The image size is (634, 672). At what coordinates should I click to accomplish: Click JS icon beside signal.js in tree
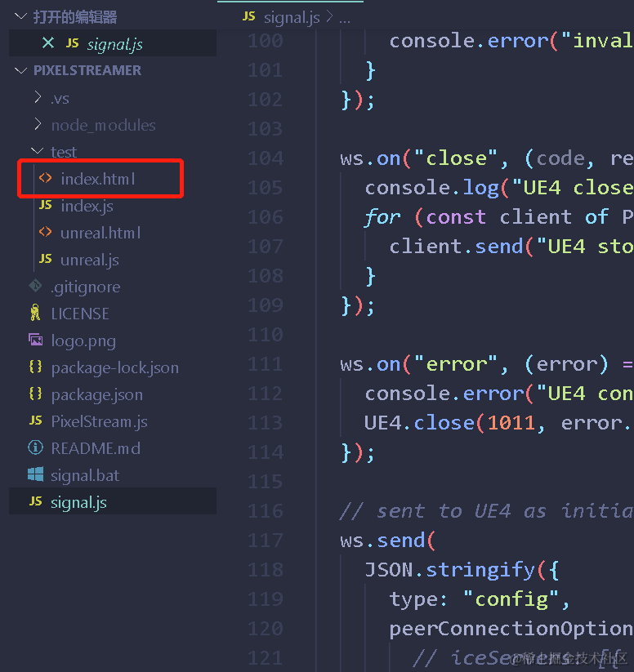36,501
